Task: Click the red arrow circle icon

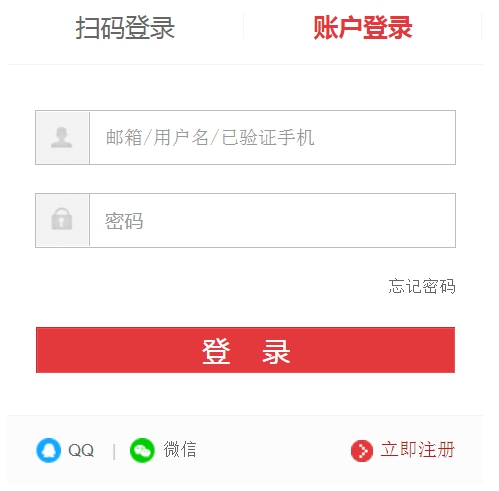Action: coord(362,451)
